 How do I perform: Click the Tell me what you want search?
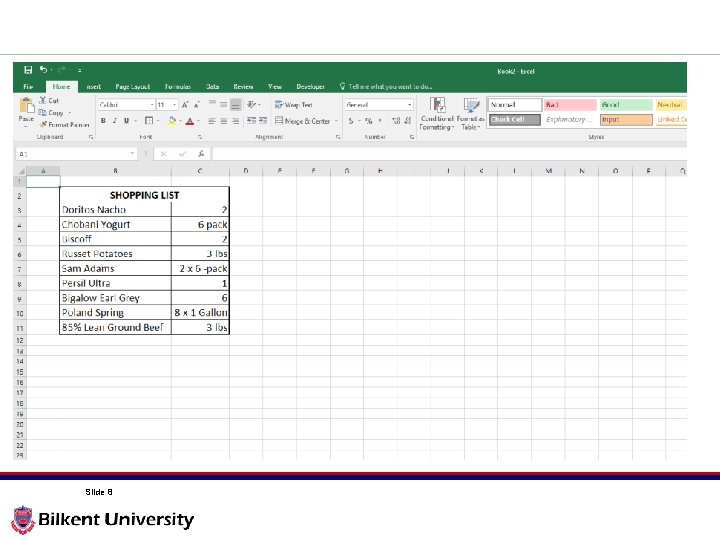(386, 86)
